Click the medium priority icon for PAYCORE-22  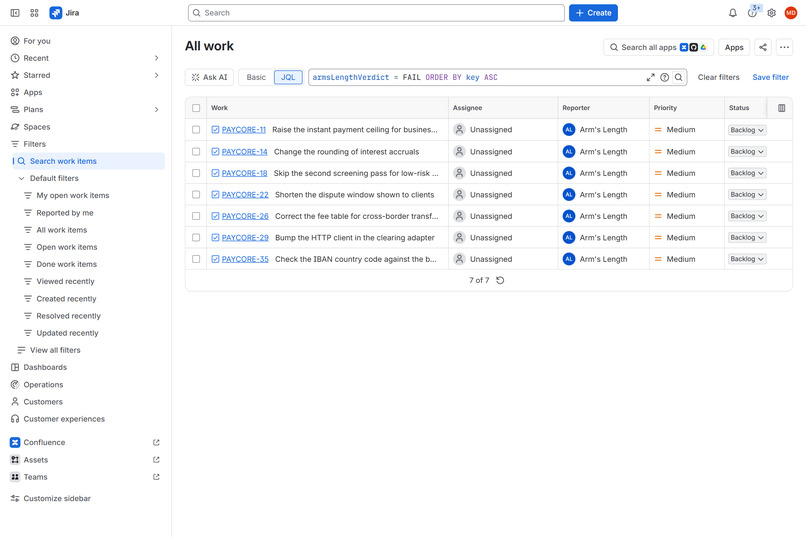[x=658, y=195]
